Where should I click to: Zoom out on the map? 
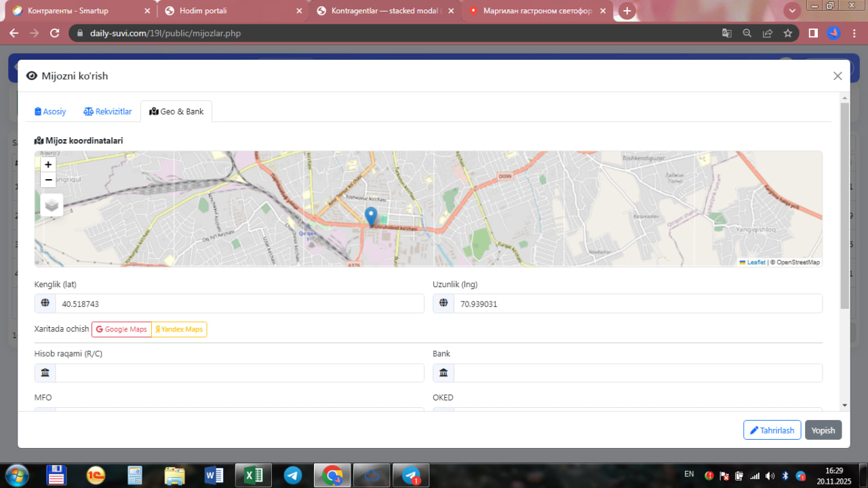(x=48, y=180)
